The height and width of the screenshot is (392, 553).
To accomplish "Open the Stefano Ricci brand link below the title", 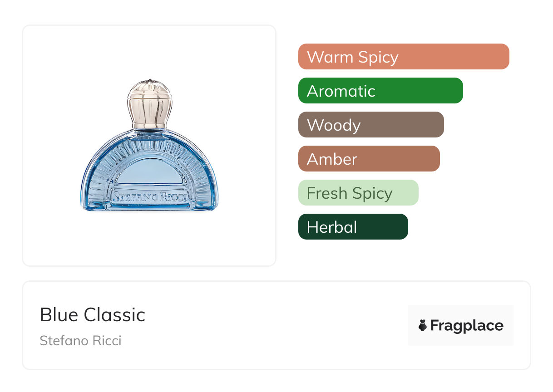I will pyautogui.click(x=80, y=341).
